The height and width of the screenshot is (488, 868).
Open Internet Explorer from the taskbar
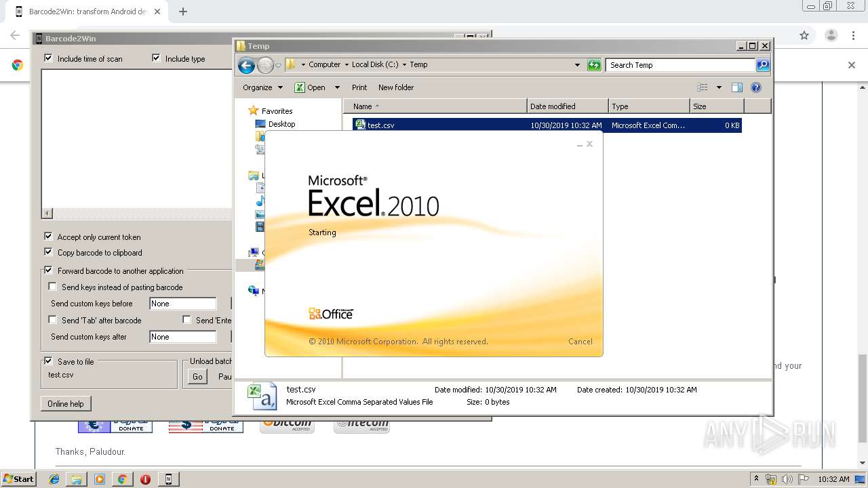tap(54, 479)
